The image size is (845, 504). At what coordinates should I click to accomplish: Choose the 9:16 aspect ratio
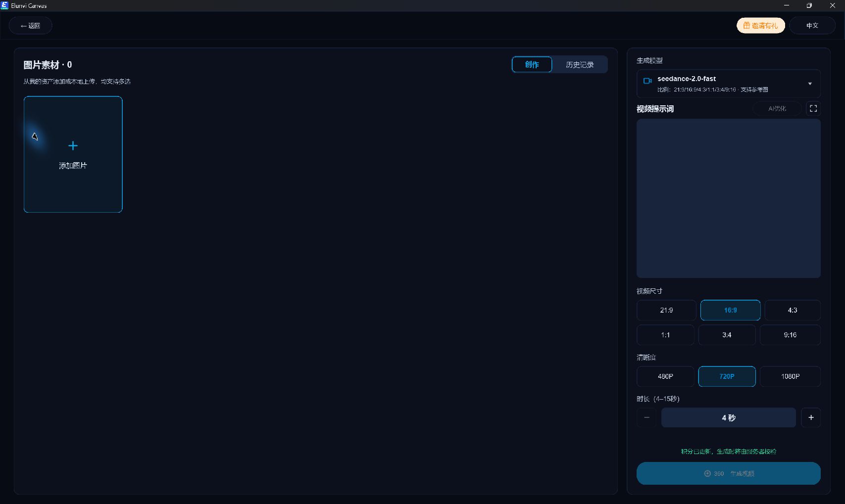tap(790, 335)
